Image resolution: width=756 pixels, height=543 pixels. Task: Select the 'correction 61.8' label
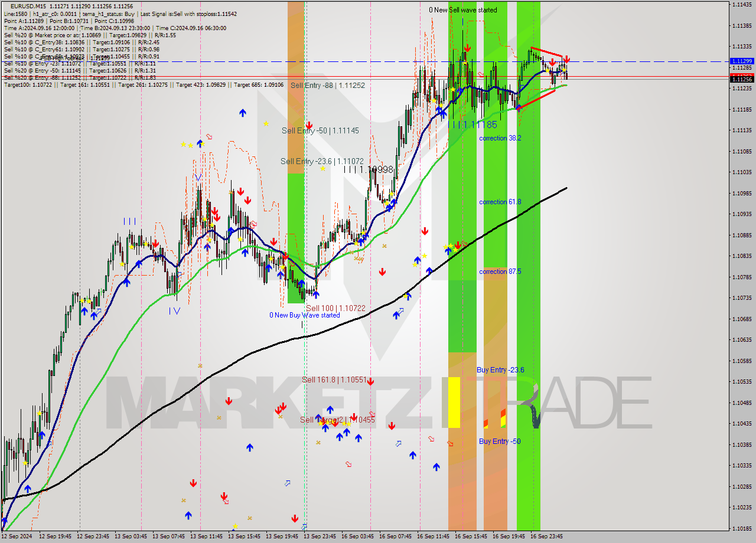pyautogui.click(x=500, y=202)
